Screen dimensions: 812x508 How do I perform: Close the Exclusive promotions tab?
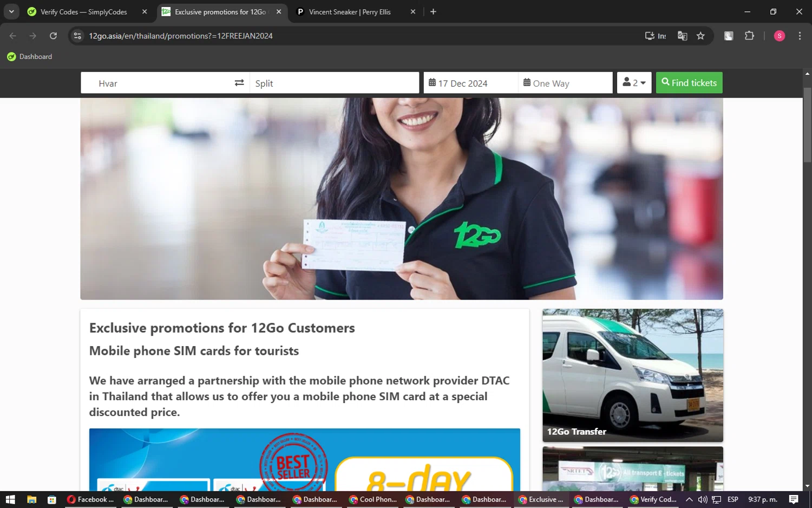point(279,12)
